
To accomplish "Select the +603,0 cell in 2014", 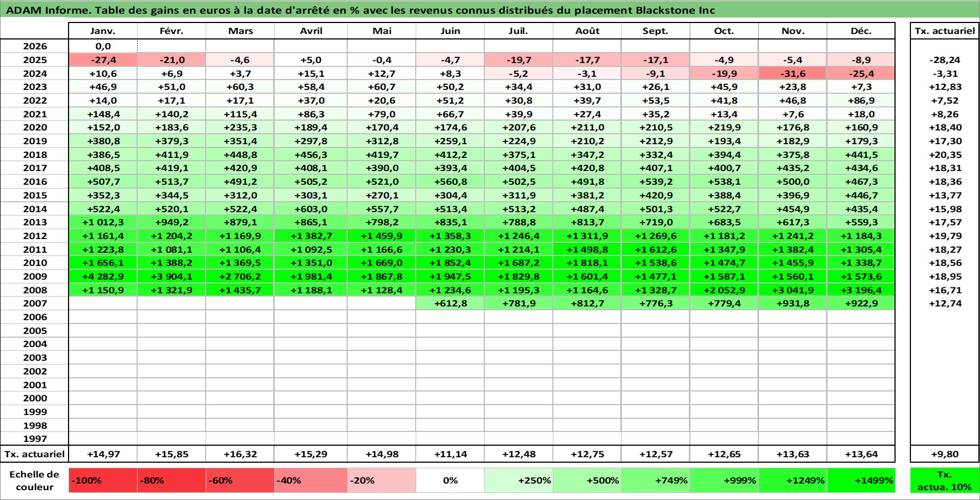I will pyautogui.click(x=311, y=209).
